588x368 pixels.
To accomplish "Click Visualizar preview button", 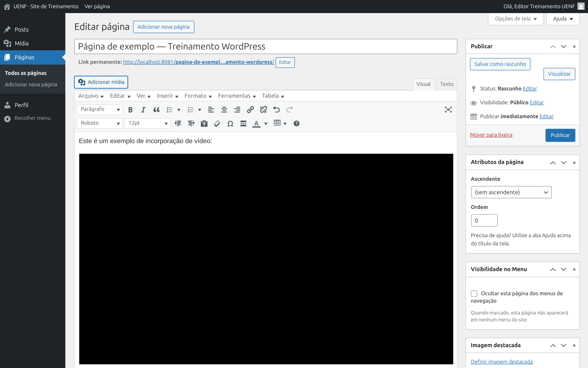I will (x=559, y=74).
